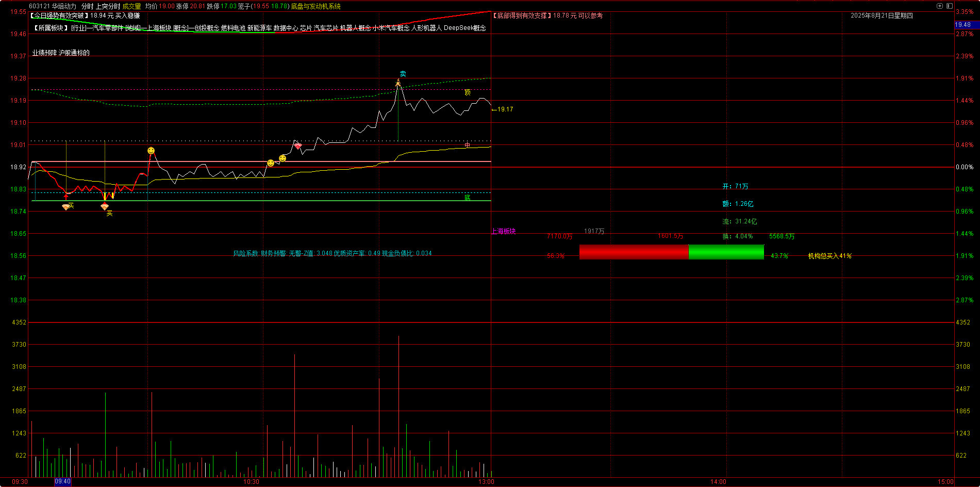Viewport: 980px width, 487px height.
Task: Click the upload arrow icon at top right
Action: point(940,6)
